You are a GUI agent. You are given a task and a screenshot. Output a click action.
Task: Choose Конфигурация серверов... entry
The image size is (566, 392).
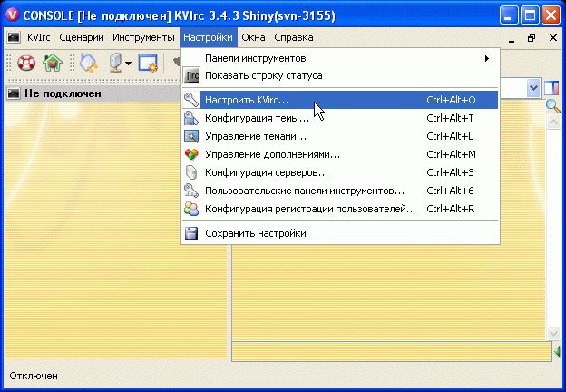340,172
